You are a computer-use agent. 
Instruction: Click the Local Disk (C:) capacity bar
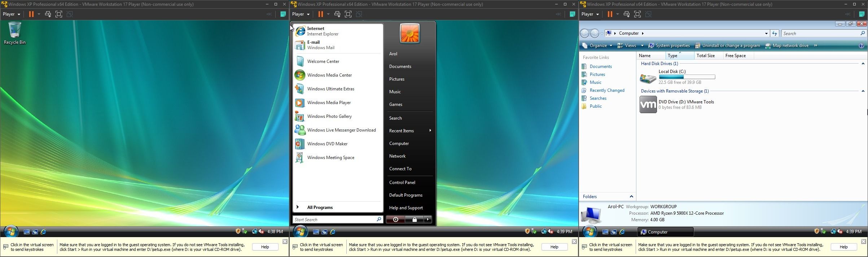coord(687,77)
